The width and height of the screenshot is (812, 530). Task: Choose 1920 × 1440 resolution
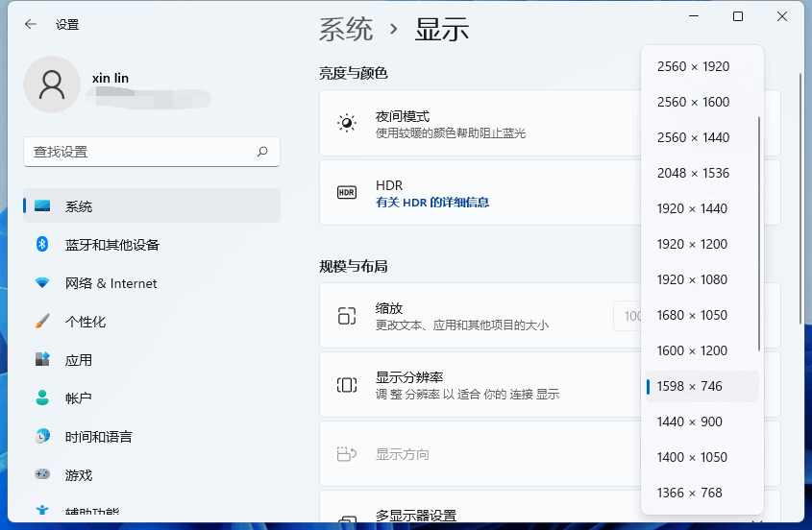[702, 208]
